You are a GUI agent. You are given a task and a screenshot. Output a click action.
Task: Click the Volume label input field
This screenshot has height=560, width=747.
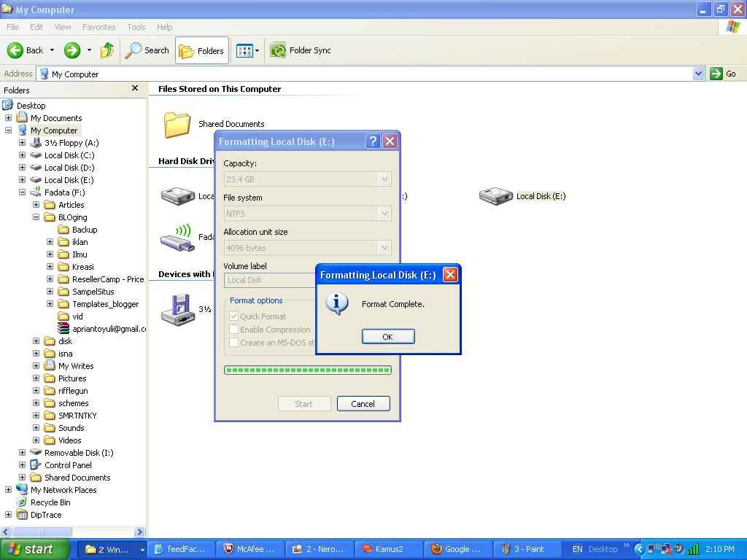coord(271,280)
